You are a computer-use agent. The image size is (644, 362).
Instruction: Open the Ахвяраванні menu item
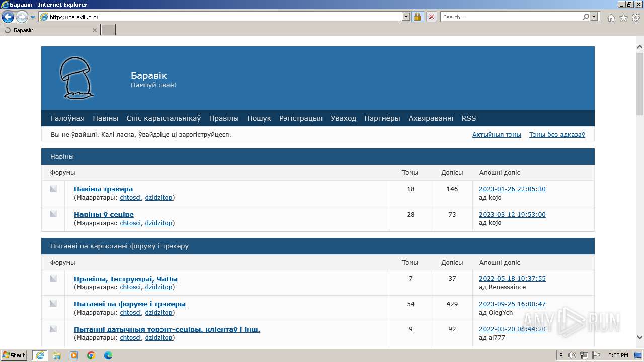(431, 118)
